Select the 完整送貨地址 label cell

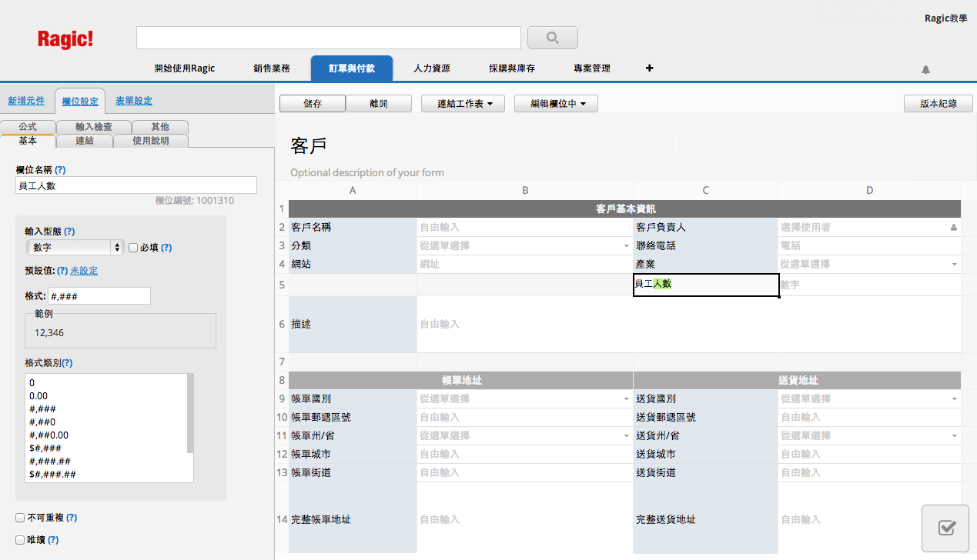pos(705,520)
